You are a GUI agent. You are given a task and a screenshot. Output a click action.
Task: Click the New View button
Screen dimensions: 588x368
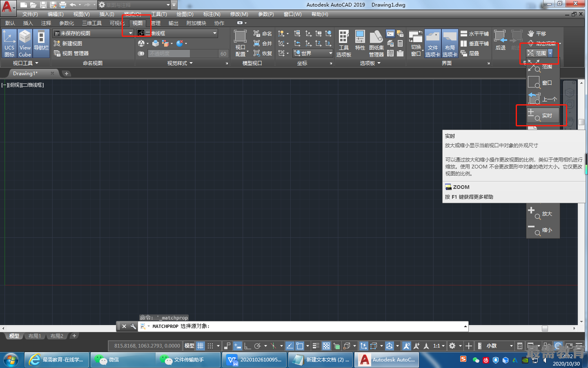[x=68, y=43]
